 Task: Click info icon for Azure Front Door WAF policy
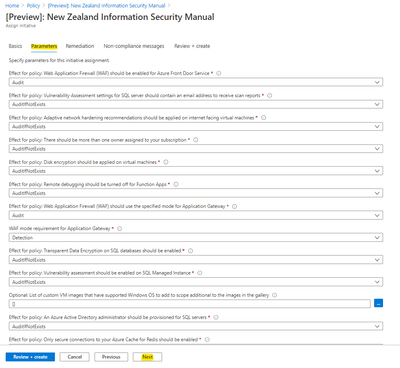tap(219, 73)
